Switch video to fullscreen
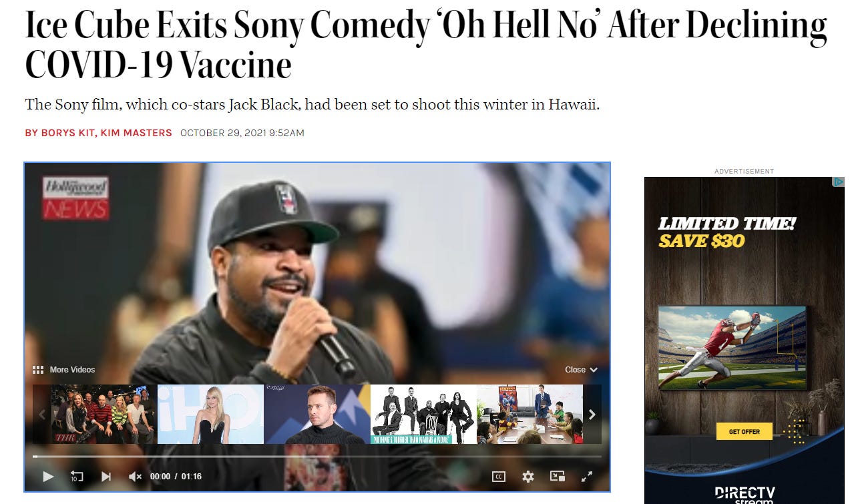This screenshot has height=504, width=850. point(587,476)
